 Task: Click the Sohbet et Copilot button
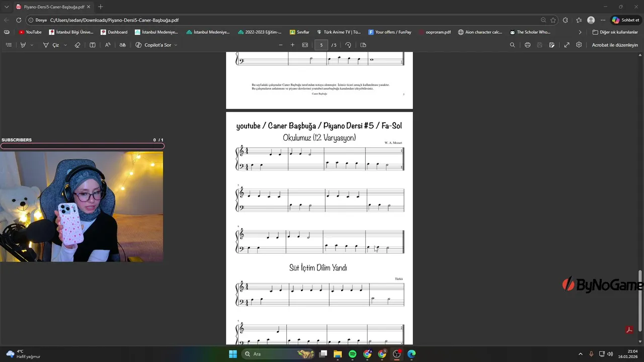click(x=625, y=20)
